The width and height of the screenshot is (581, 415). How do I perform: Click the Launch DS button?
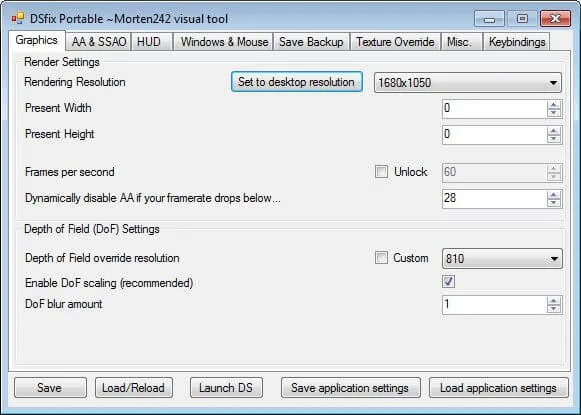click(226, 388)
